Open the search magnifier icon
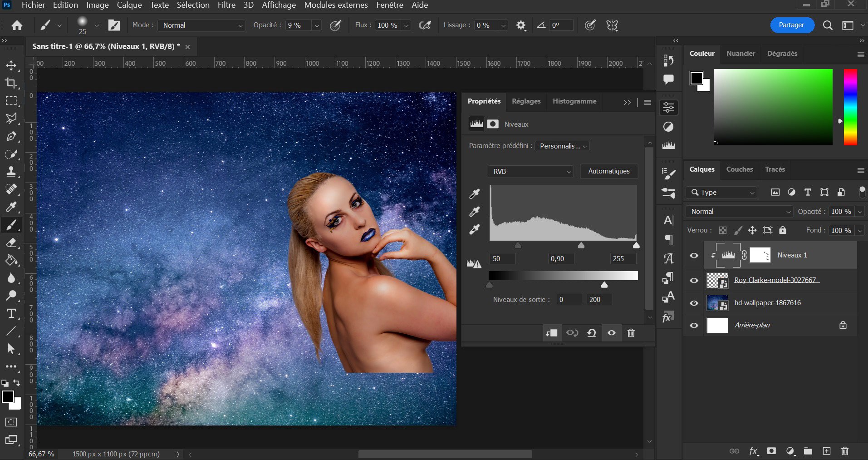The image size is (868, 460). 828,25
